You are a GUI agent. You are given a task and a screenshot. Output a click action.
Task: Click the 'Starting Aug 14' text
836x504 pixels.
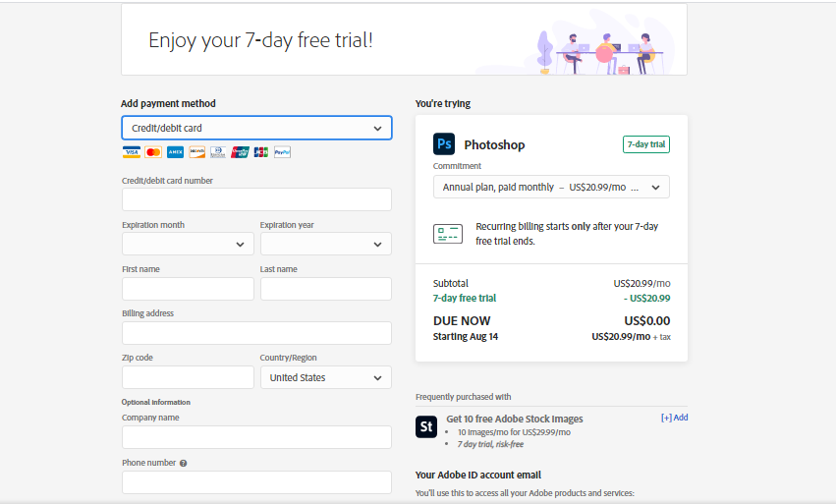(466, 337)
